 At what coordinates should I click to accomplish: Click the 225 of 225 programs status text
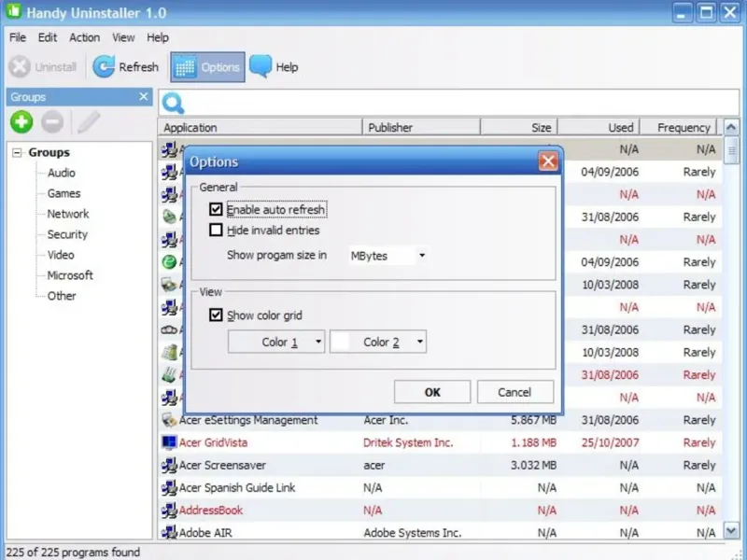coord(73,552)
